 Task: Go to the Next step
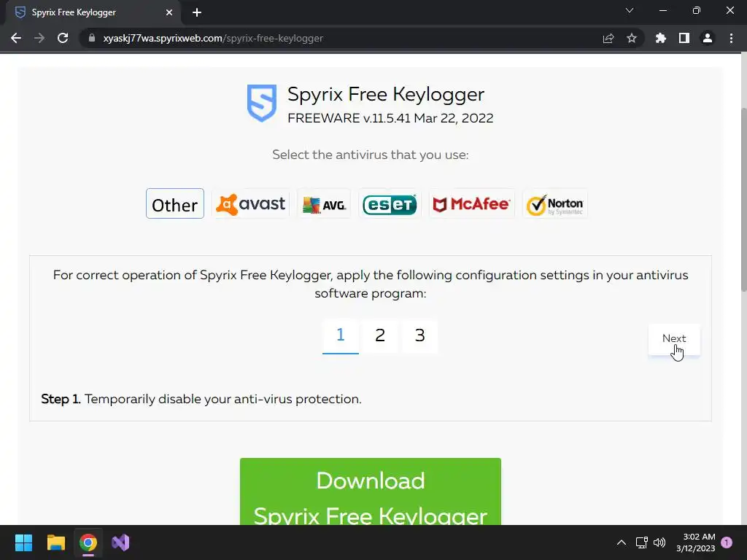pos(674,339)
